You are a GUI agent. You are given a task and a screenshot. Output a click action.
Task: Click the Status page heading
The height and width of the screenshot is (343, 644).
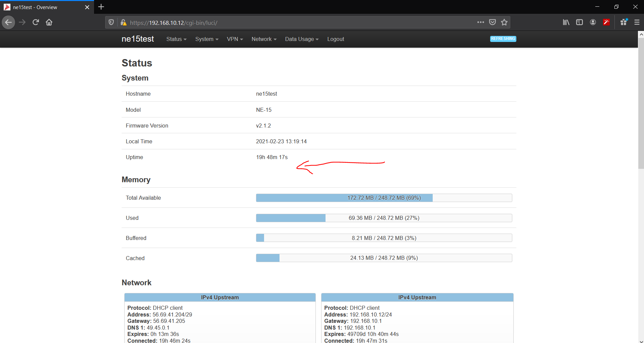(x=137, y=63)
